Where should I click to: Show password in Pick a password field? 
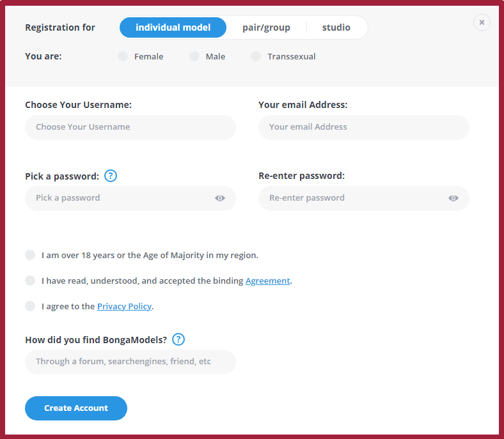pyautogui.click(x=220, y=198)
